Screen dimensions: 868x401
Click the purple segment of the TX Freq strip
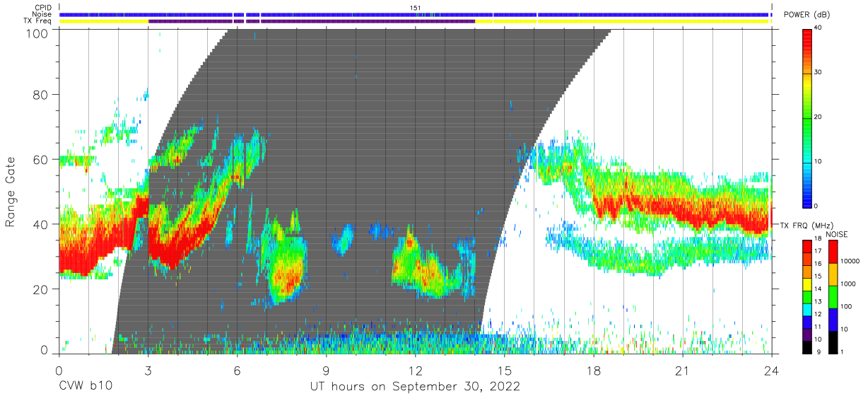(311, 21)
